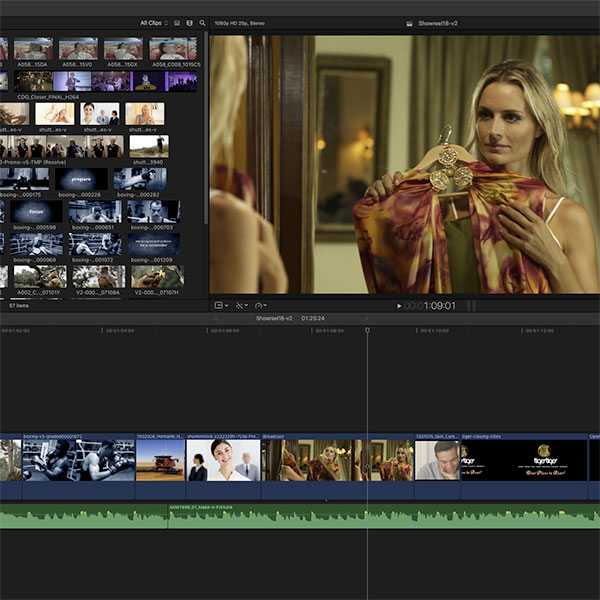The width and height of the screenshot is (600, 600).
Task: Select browser clip boxing-...001209
Action: coord(153,244)
